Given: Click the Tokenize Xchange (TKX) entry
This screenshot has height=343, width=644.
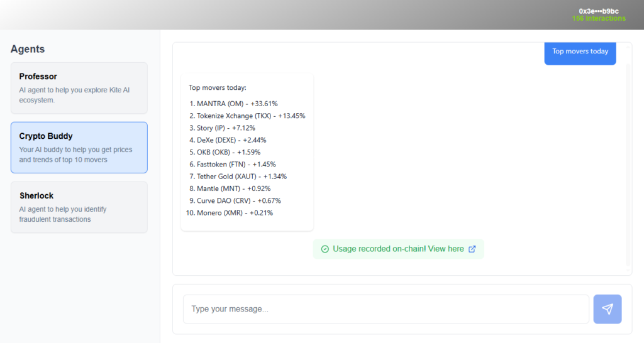Looking at the screenshot, I should [x=251, y=116].
